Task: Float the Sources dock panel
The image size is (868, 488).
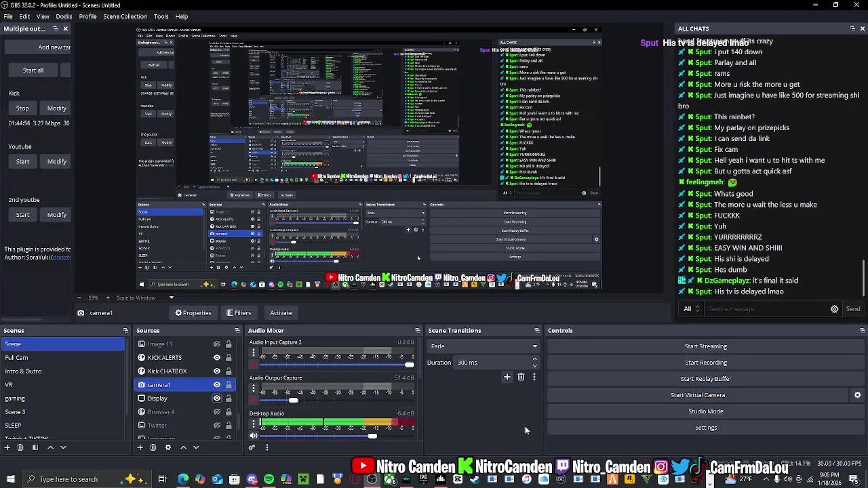Action: pos(237,331)
